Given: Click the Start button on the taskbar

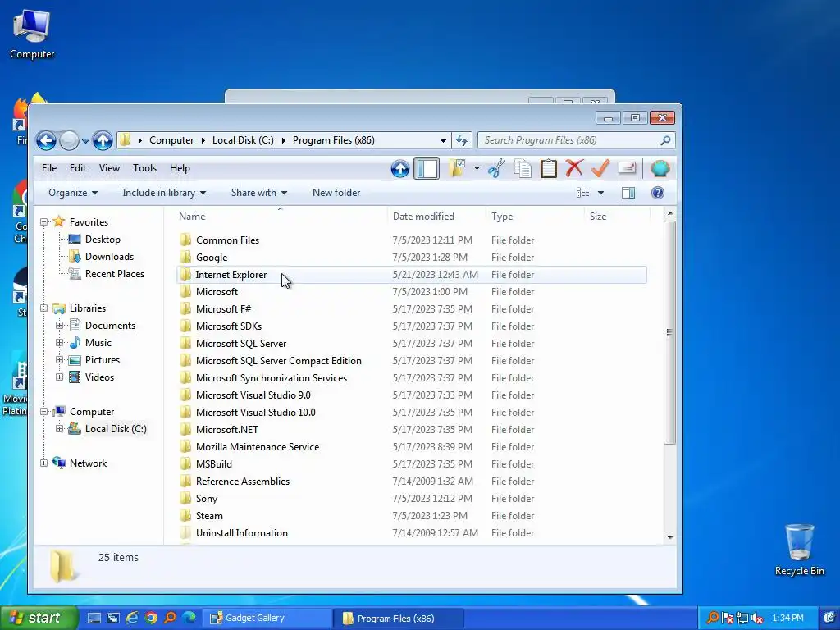Looking at the screenshot, I should click(x=39, y=618).
